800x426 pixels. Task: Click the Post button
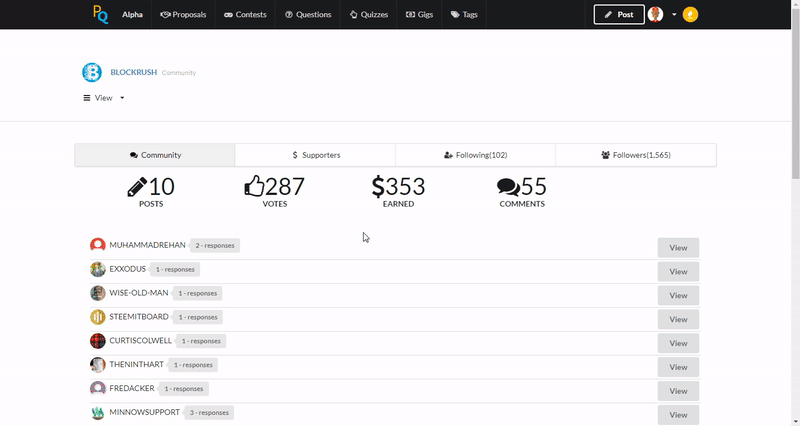coord(619,15)
